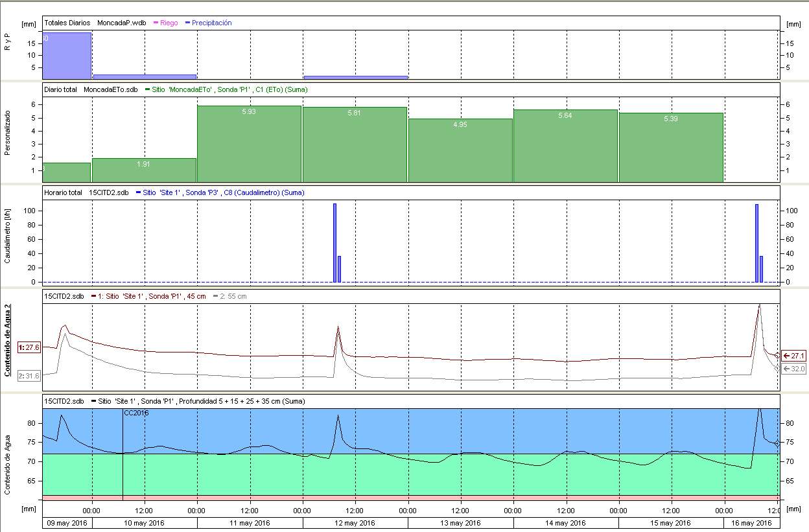Image resolution: width=809 pixels, height=532 pixels.
Task: Click the ETo bar labeled 1.91
Action: (144, 170)
